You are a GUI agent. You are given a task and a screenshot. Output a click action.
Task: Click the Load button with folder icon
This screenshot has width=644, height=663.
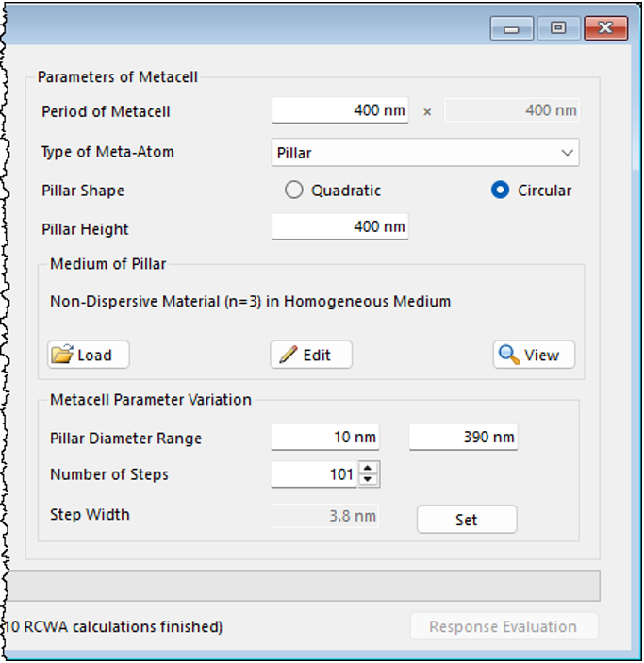point(88,355)
